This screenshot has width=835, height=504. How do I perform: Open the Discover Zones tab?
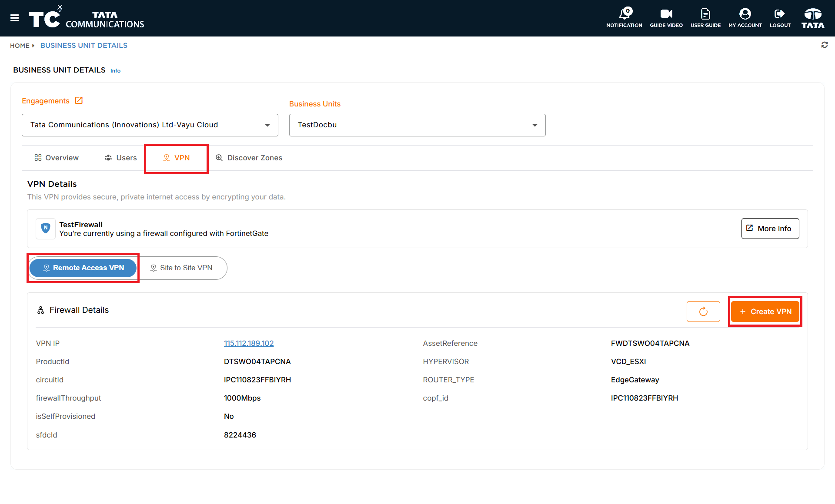click(249, 158)
